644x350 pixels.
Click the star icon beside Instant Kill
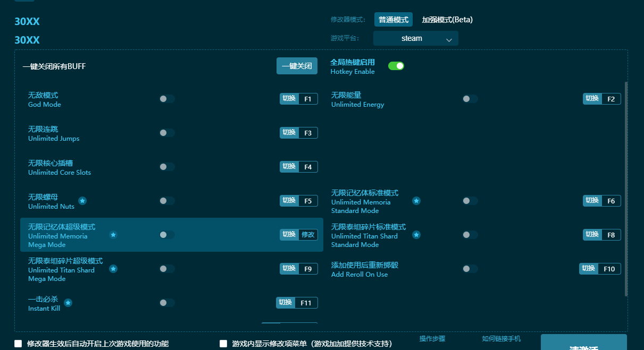click(x=68, y=303)
